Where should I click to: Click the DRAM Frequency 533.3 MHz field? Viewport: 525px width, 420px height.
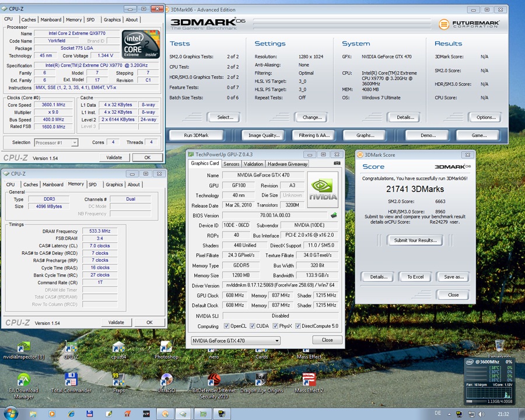pyautogui.click(x=100, y=231)
